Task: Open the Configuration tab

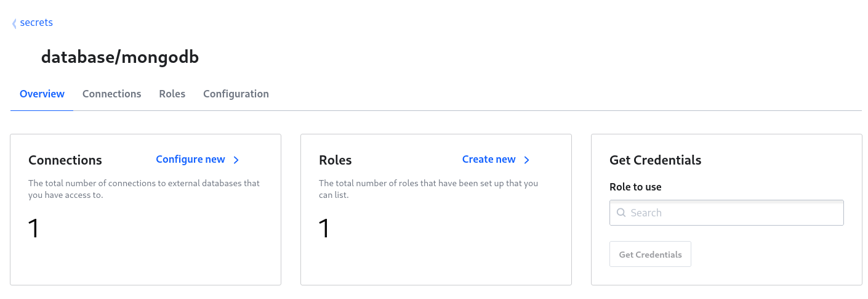Action: coord(236,94)
